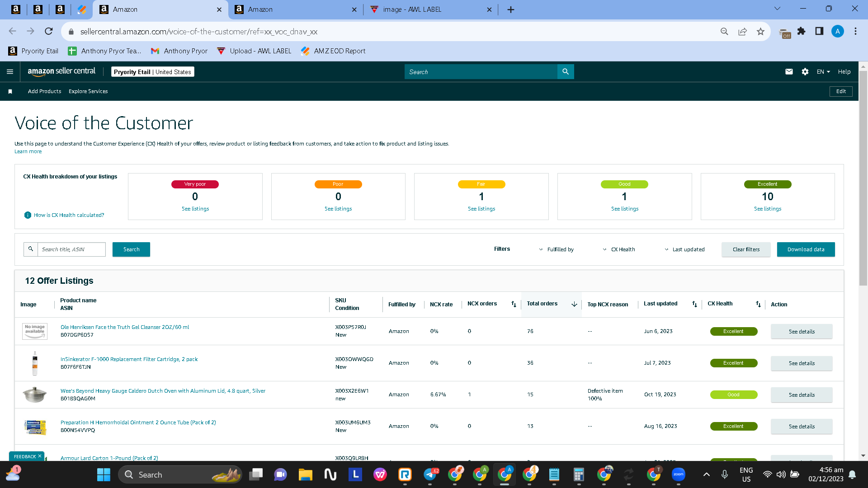
Task: Click the magnifier icon beside the title search field
Action: (x=31, y=249)
